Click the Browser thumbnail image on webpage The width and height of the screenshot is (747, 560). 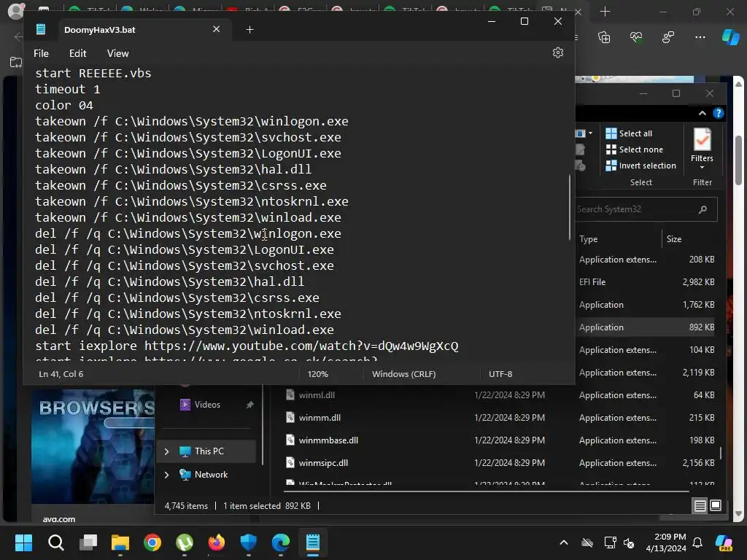tap(93, 447)
